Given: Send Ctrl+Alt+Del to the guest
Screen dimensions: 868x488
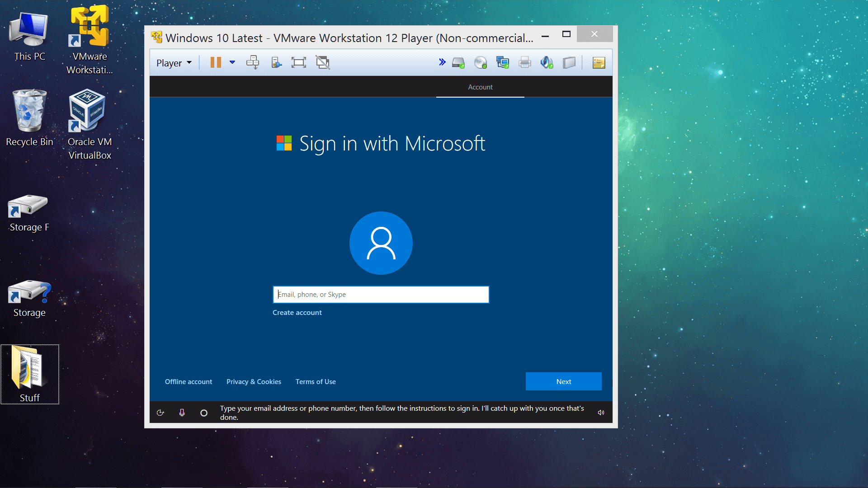Looking at the screenshot, I should 252,62.
